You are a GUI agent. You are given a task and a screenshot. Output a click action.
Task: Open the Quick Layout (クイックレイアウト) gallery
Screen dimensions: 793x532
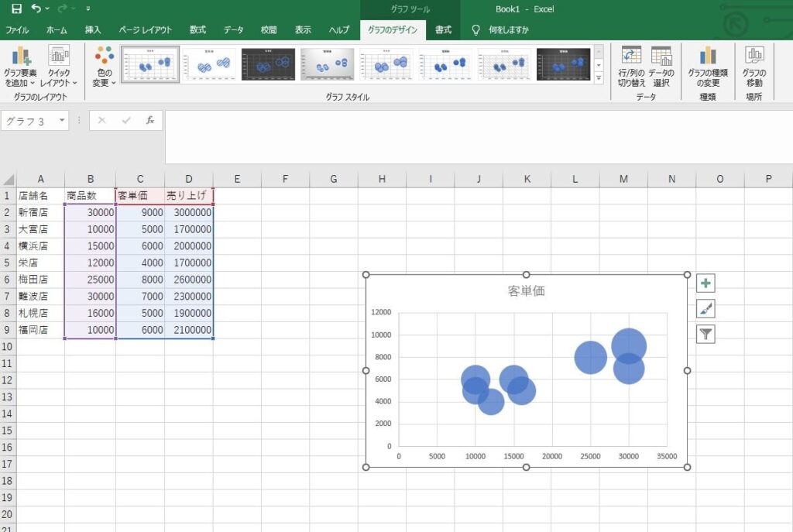[59, 67]
